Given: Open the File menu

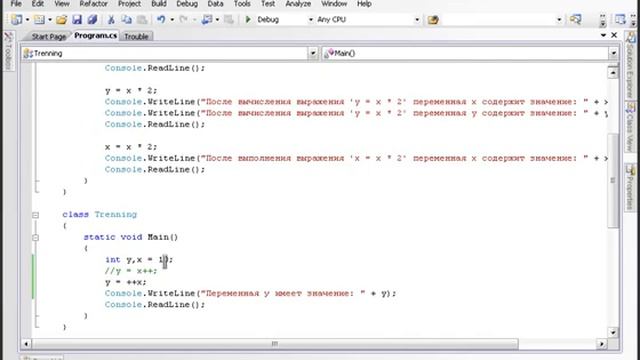Looking at the screenshot, I should click(x=16, y=4).
